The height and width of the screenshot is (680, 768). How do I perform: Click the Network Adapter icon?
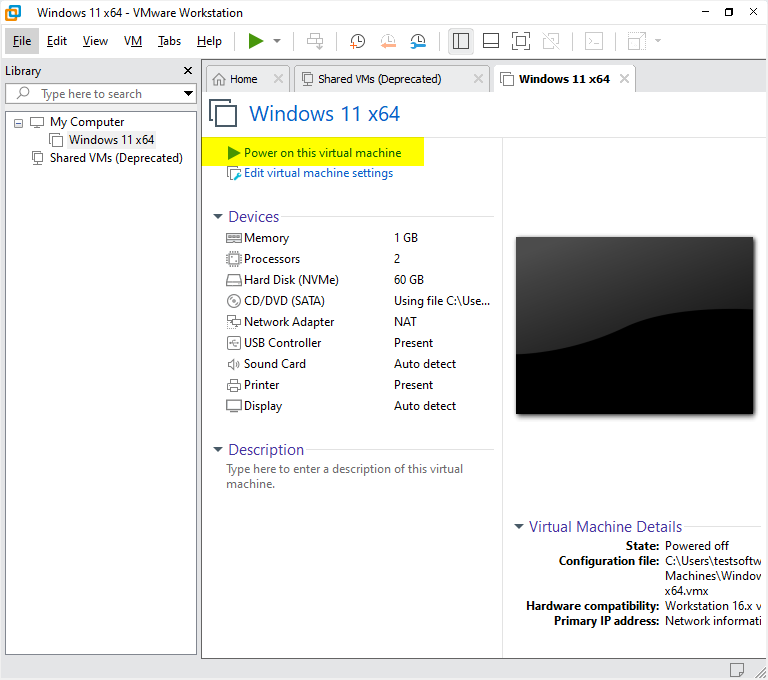pyautogui.click(x=234, y=322)
